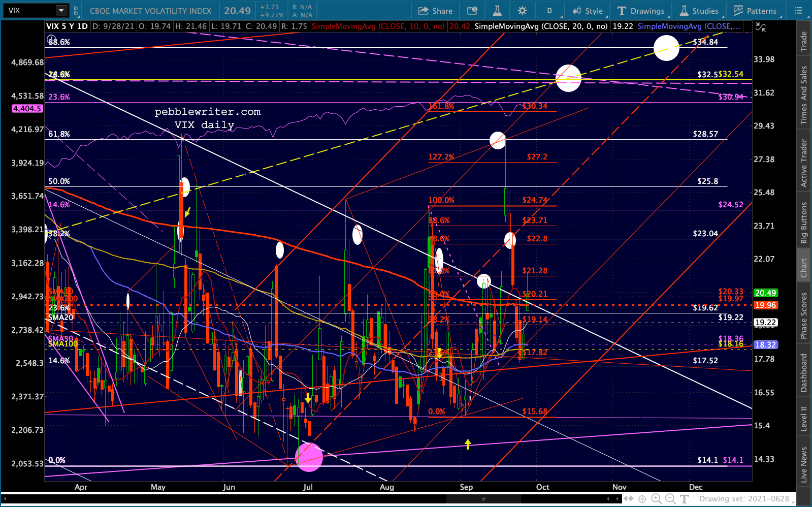Click the collapse chart arrows icon
812x507 pixels.
pos(761,27)
